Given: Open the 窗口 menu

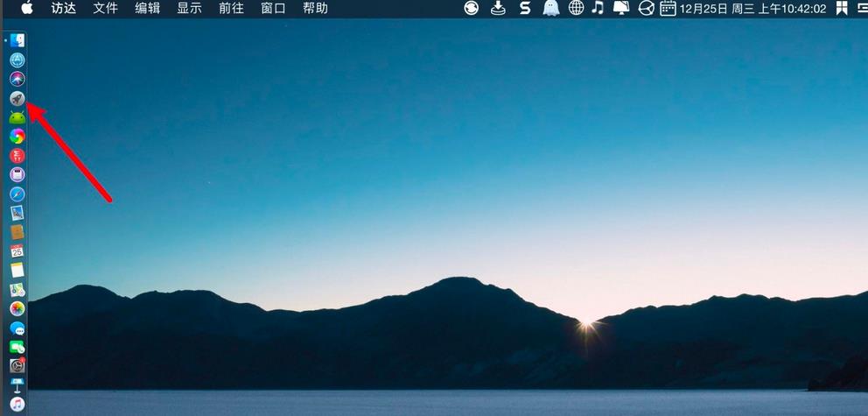Looking at the screenshot, I should tap(273, 8).
